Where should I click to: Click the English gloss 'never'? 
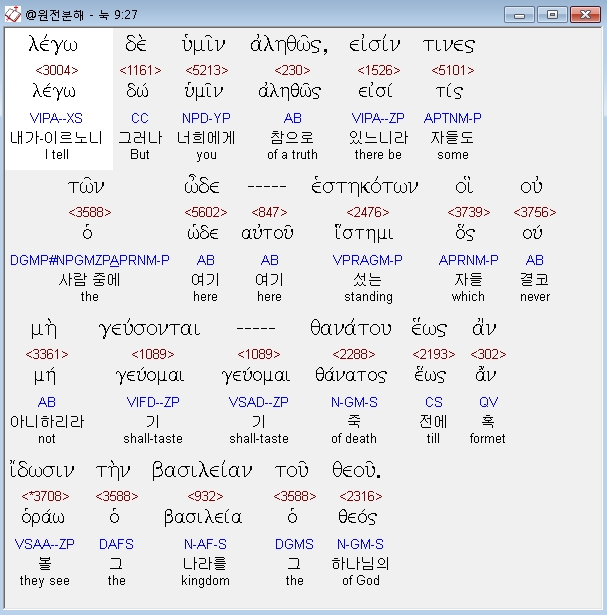[535, 297]
